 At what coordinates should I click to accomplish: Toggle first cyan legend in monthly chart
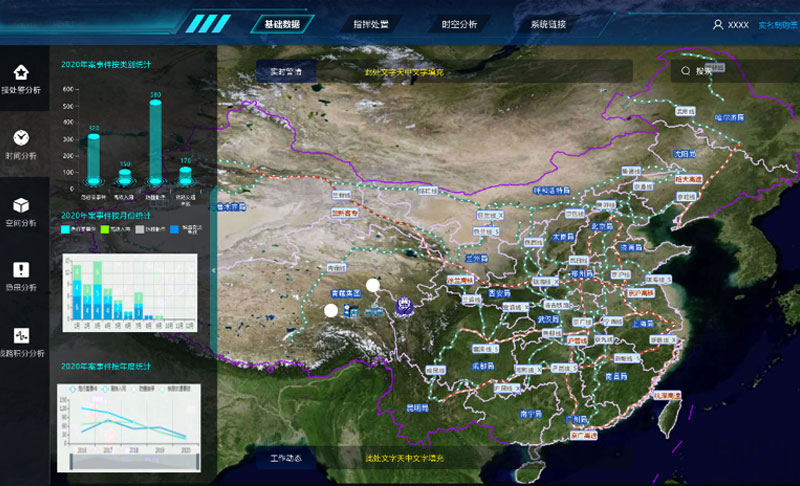coord(67,229)
